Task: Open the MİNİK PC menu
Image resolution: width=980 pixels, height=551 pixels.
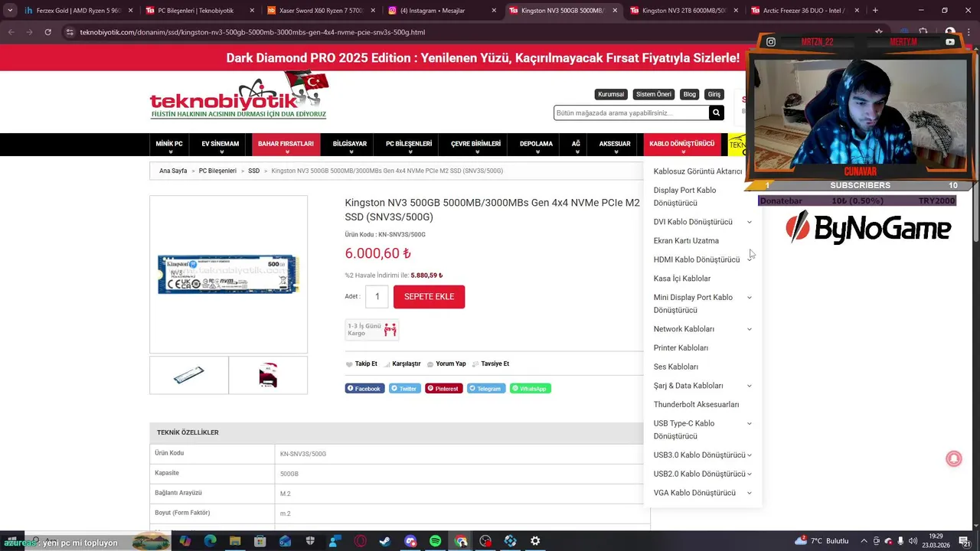Action: (169, 145)
